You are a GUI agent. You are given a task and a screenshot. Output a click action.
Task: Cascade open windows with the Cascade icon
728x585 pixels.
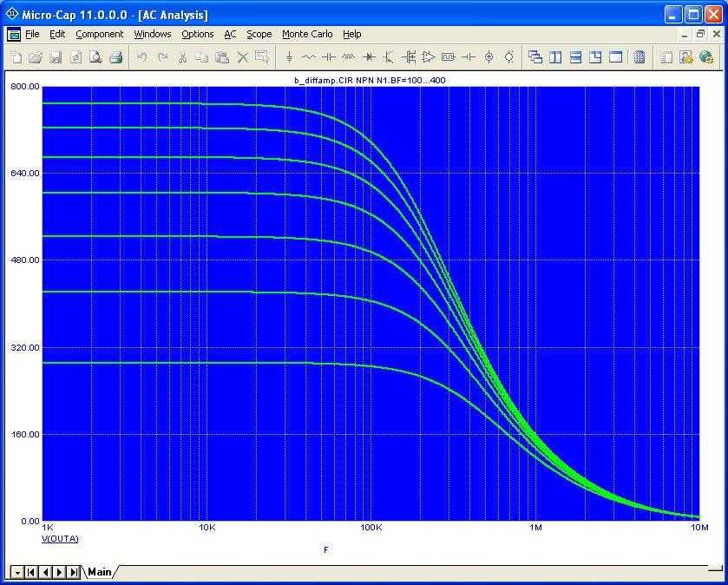pyautogui.click(x=535, y=56)
